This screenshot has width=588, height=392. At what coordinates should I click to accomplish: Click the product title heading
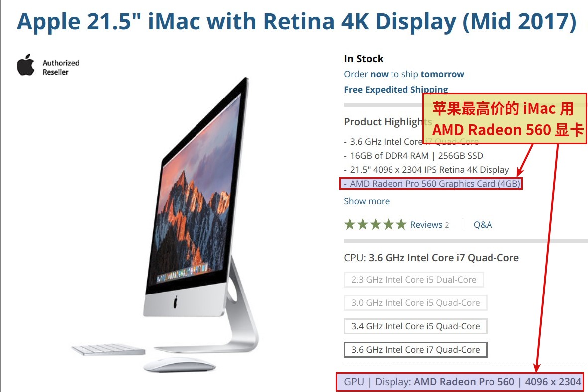(x=296, y=21)
